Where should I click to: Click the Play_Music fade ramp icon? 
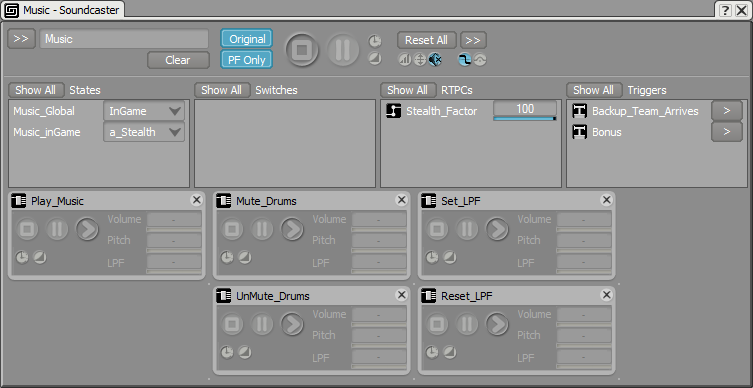coord(39,258)
